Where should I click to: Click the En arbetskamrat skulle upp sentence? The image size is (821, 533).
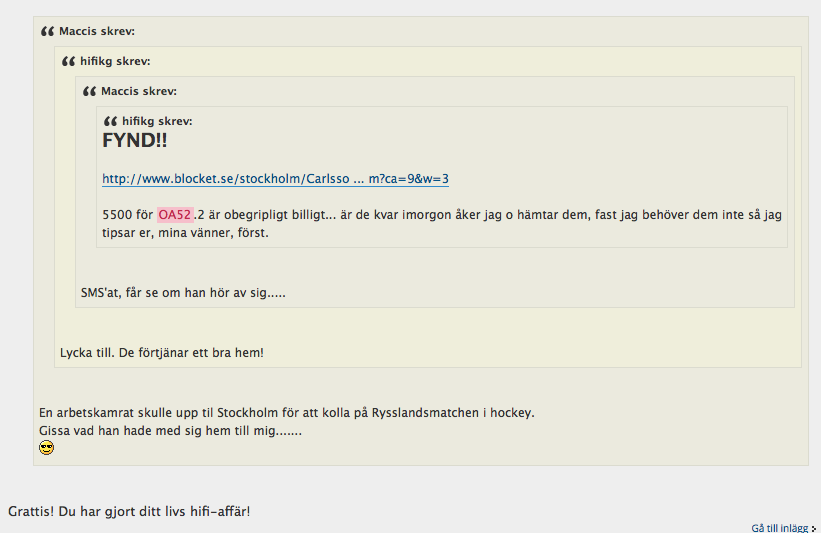pyautogui.click(x=287, y=413)
